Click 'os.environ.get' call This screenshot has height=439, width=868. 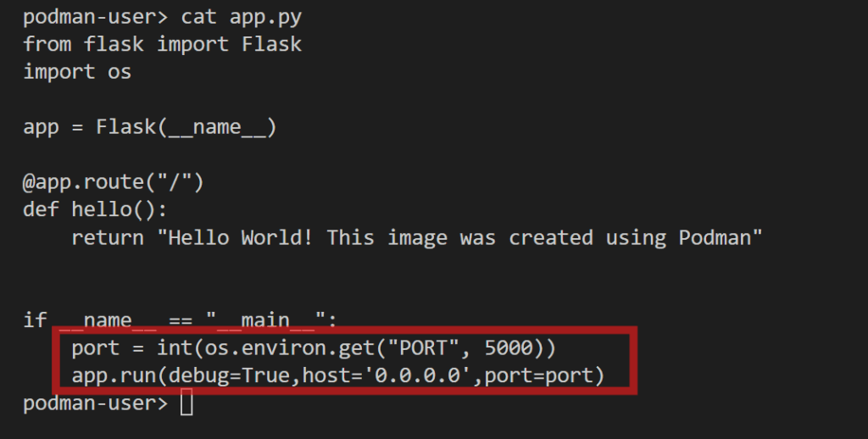(290, 349)
